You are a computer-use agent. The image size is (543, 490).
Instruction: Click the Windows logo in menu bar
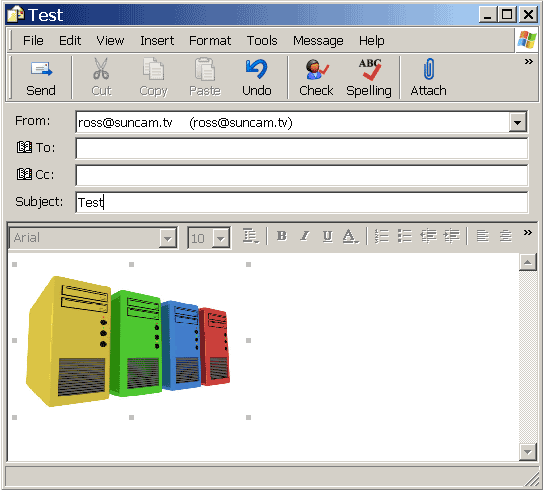coord(527,39)
